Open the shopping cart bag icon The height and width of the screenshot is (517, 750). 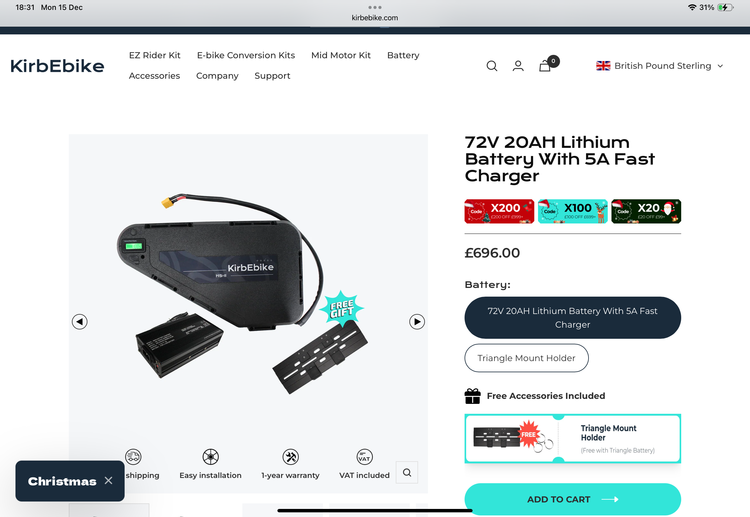545,66
